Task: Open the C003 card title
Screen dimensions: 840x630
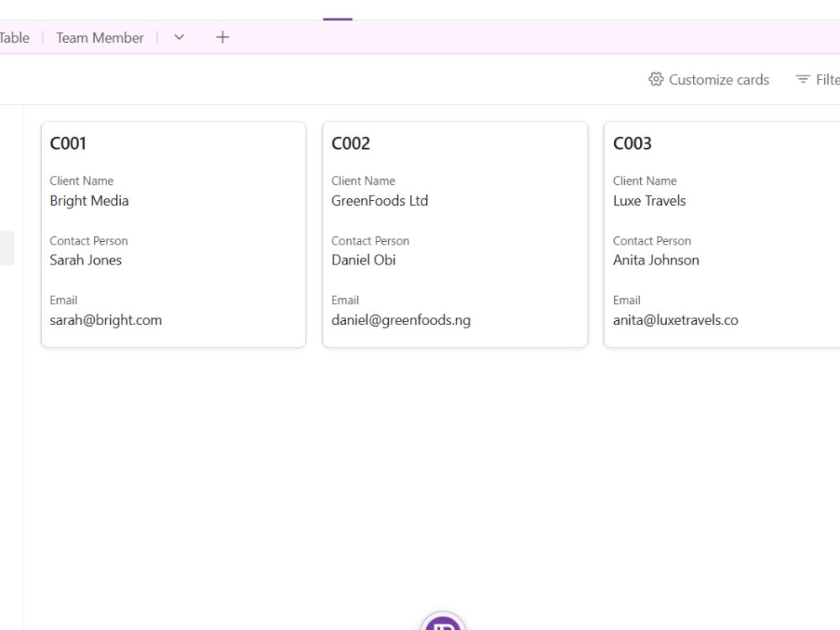Action: point(633,144)
